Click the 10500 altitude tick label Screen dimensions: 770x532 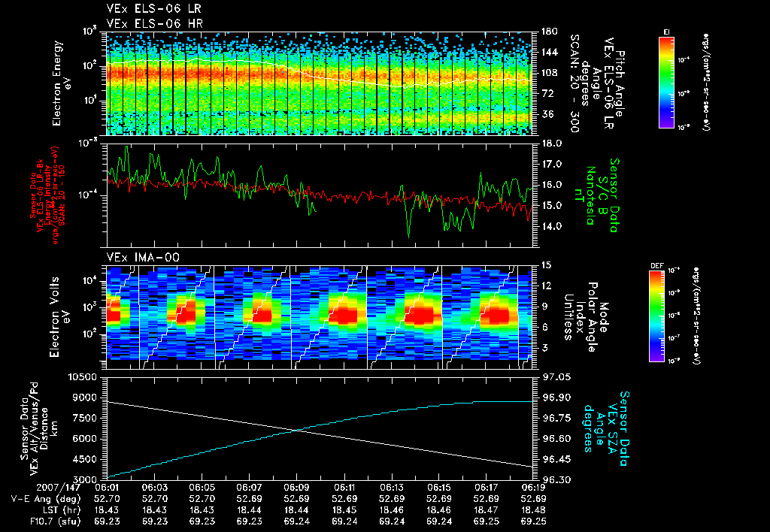(83, 377)
